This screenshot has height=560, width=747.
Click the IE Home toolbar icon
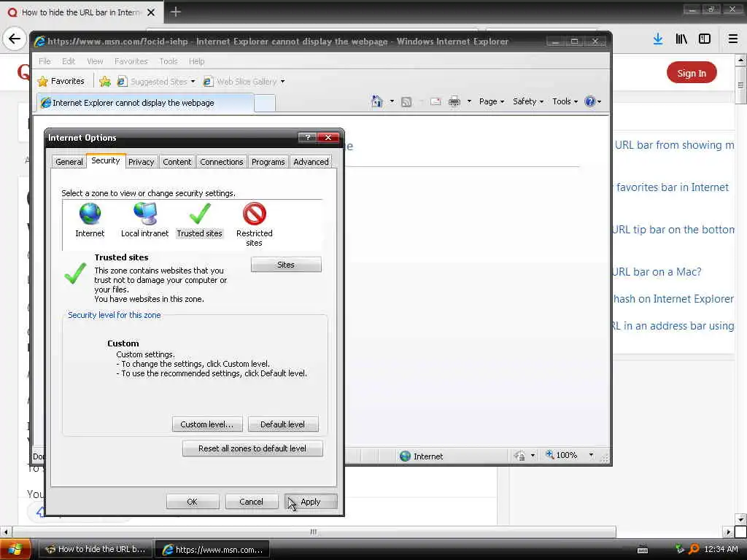click(x=377, y=101)
